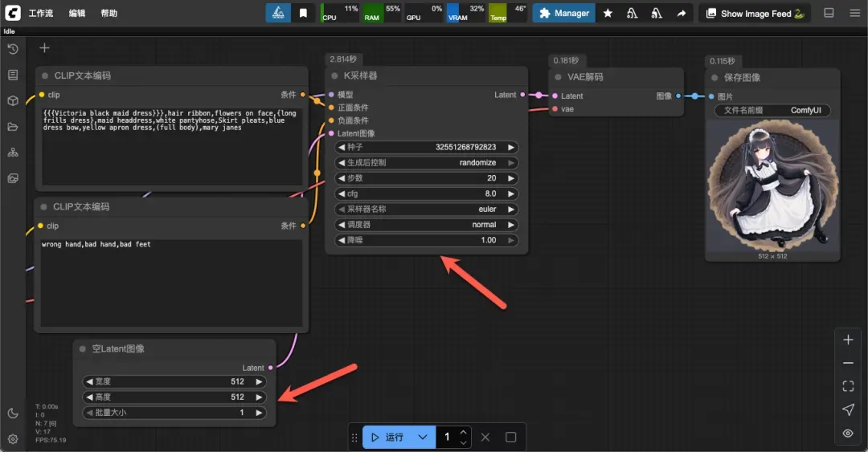Viewport: 868px width, 452px height.
Task: Collapse the VAE解码 node
Action: (558, 77)
